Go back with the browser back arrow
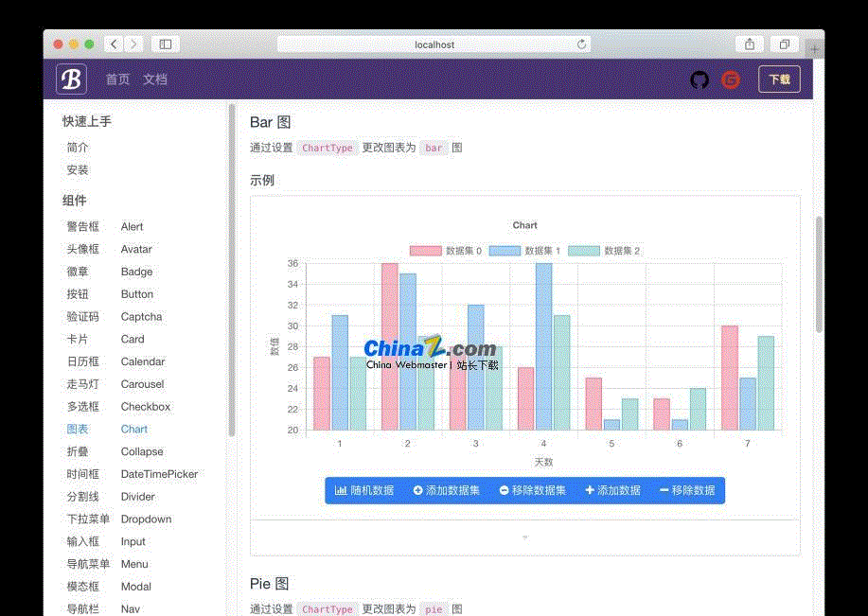 click(115, 44)
